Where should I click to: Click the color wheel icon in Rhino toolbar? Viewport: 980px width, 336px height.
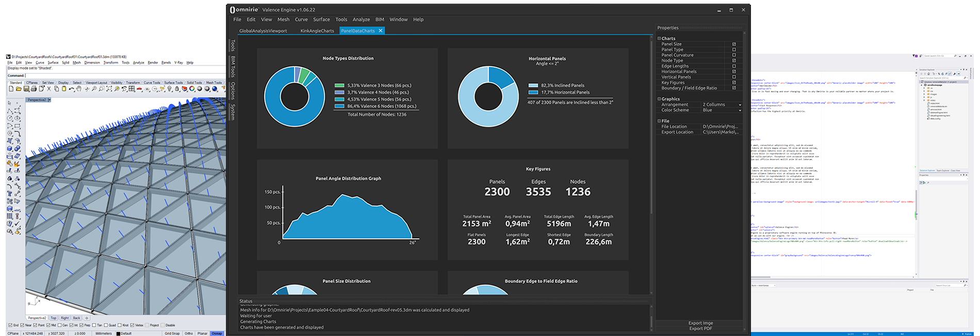192,89
